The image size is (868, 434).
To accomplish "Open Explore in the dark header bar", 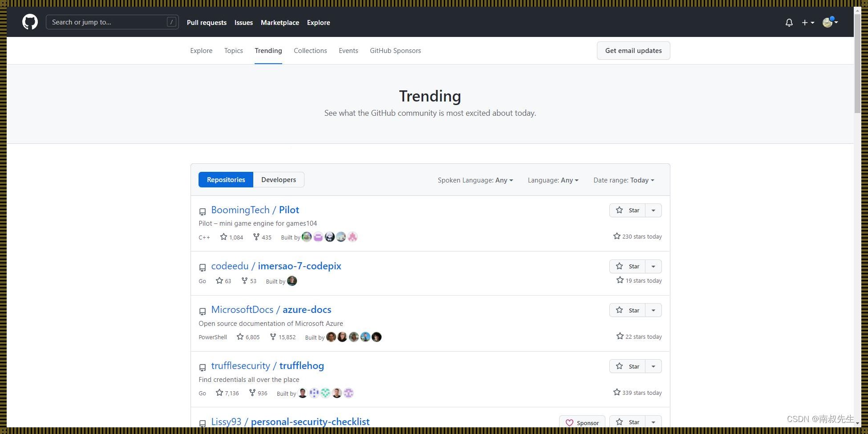I will 318,22.
